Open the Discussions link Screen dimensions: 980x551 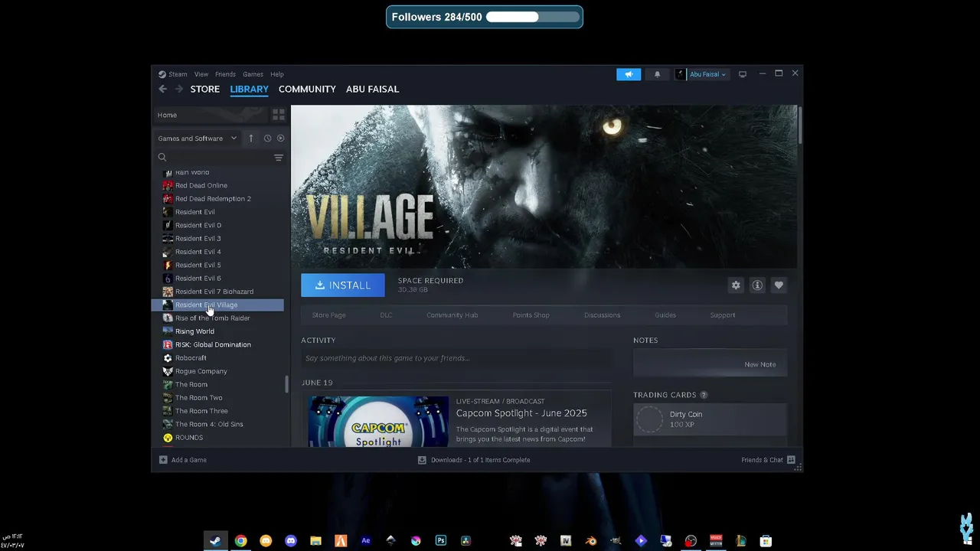pyautogui.click(x=602, y=315)
